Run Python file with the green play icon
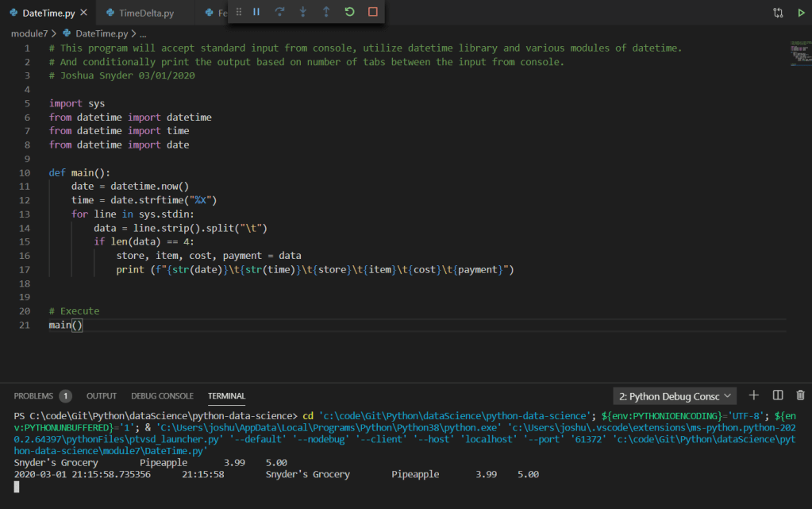 [x=800, y=13]
